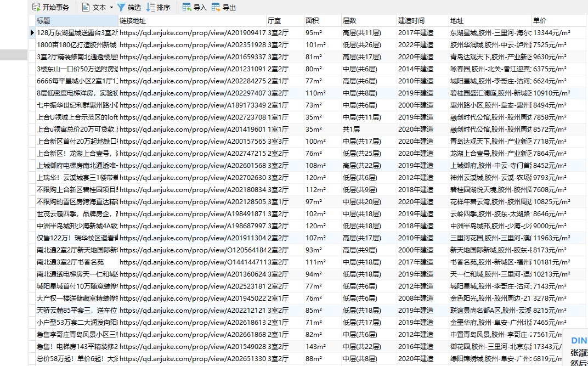Select price cell '13344元/m²'

(x=559, y=32)
